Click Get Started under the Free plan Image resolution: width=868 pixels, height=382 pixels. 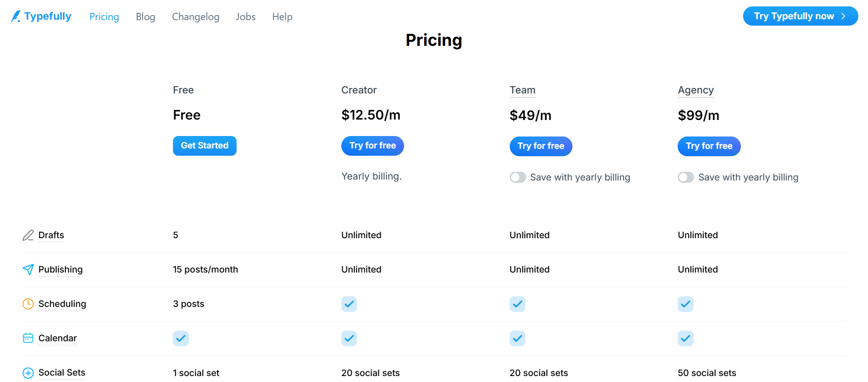(205, 146)
